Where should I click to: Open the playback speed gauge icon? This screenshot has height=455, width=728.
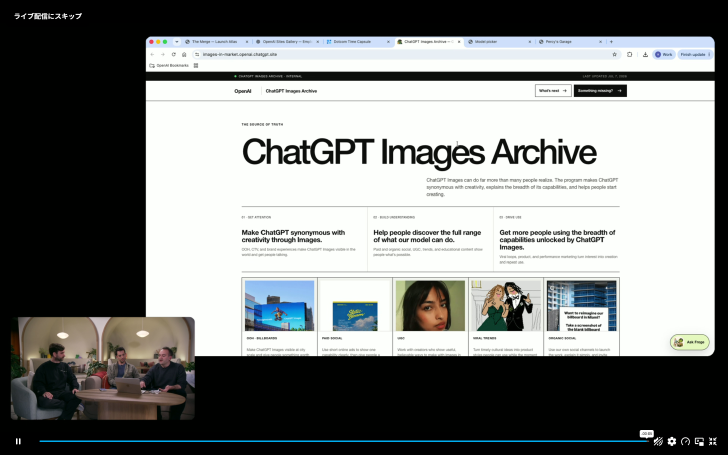click(685, 442)
